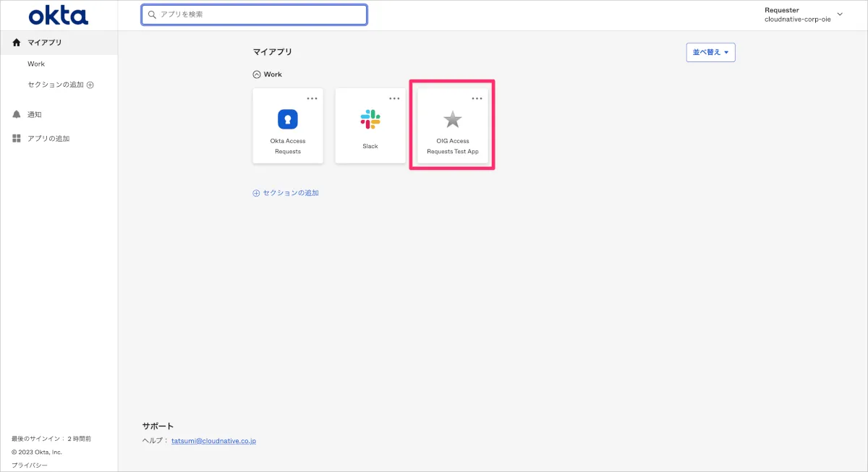Open three-dot menu on Okta Access Requests tile

point(312,98)
